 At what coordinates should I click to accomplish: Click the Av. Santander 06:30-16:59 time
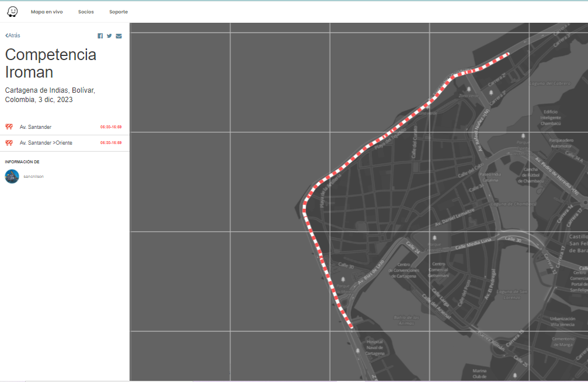point(110,127)
